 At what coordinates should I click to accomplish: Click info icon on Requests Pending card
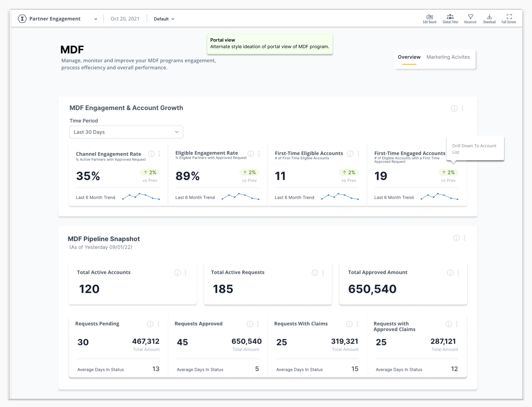pyautogui.click(x=150, y=324)
